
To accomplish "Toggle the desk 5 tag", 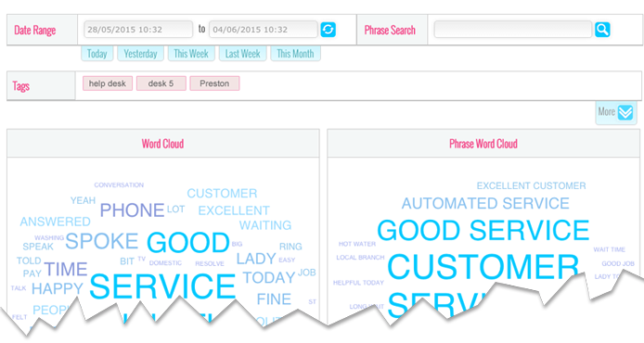I will pos(161,83).
